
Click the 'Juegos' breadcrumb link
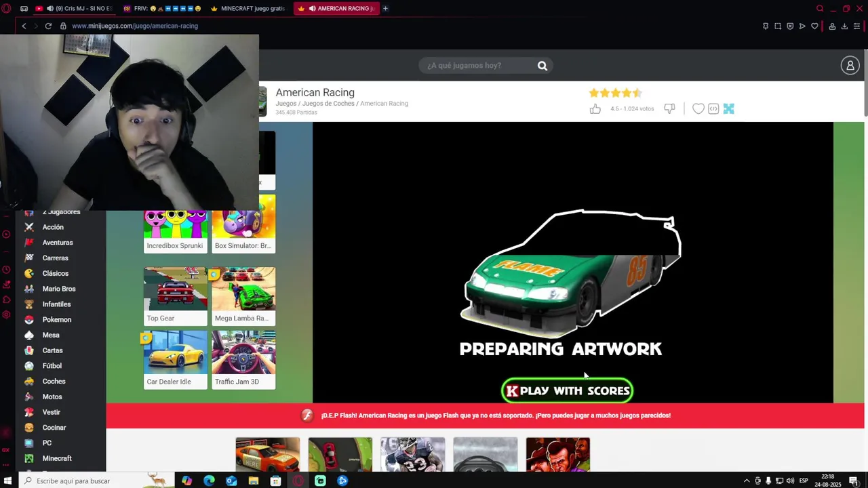pyautogui.click(x=285, y=104)
